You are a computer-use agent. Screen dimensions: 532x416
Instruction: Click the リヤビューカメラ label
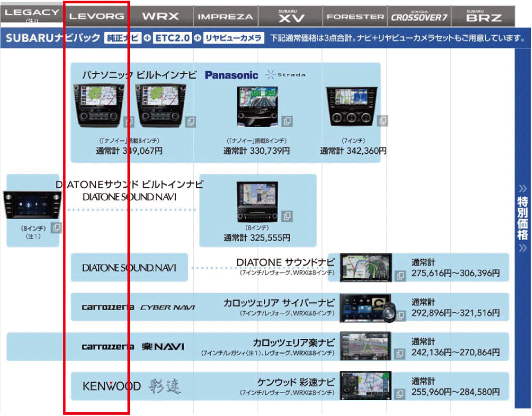pyautogui.click(x=234, y=38)
